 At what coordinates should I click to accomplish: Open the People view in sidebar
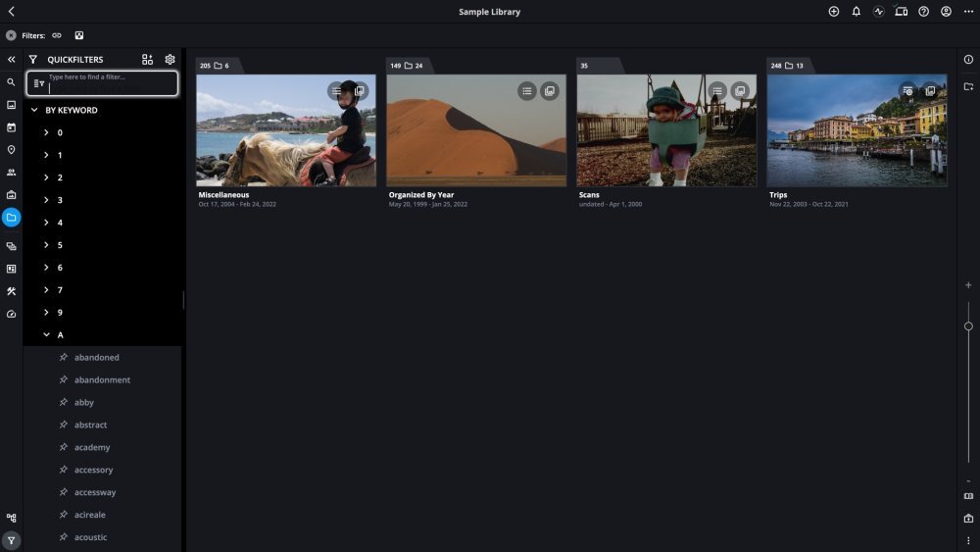11,173
